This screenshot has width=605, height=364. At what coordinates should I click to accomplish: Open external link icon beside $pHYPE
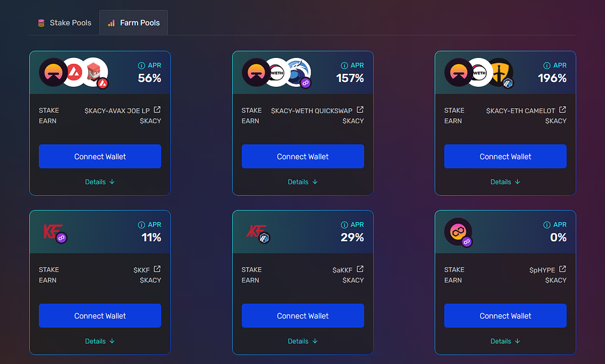562,269
